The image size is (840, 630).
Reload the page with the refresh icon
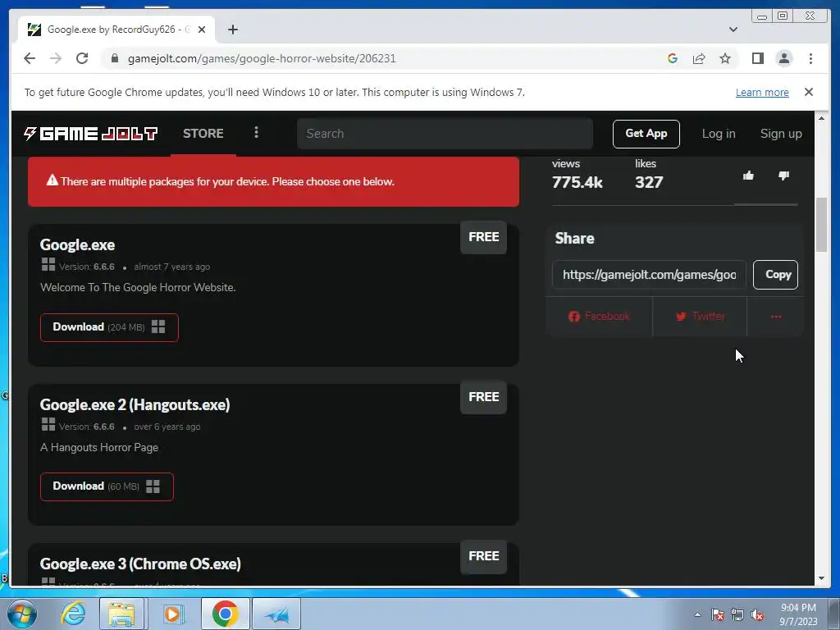82,58
